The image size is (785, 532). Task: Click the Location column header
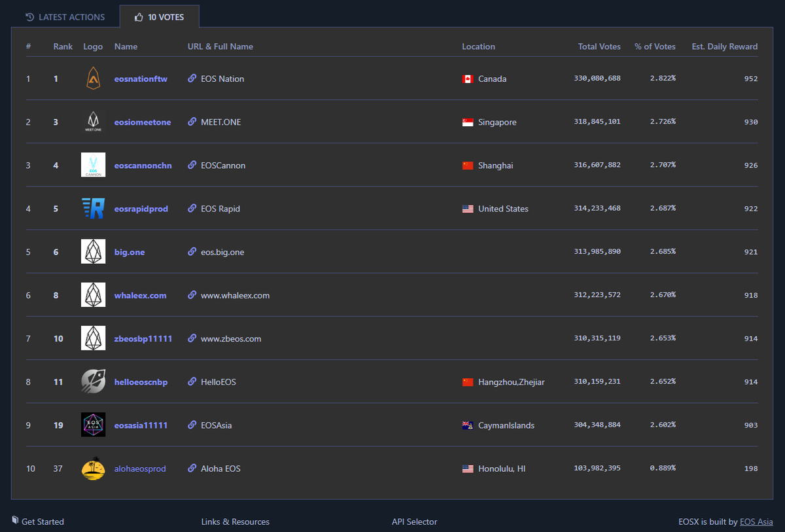pos(478,46)
